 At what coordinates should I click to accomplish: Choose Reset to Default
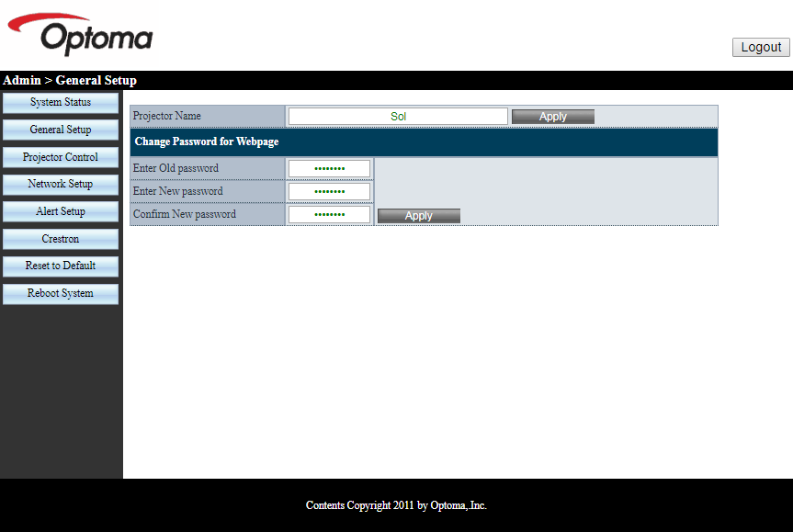(61, 266)
